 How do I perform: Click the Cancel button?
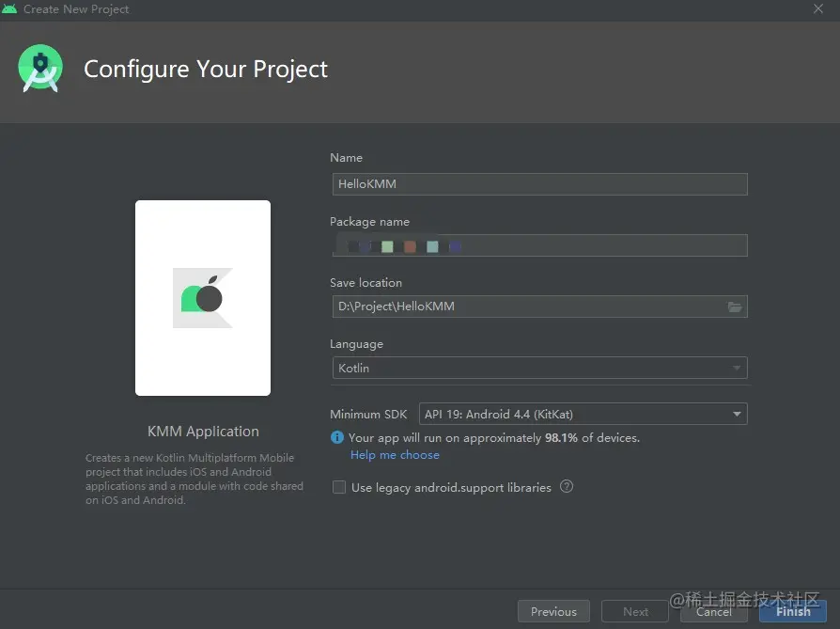[x=713, y=611]
